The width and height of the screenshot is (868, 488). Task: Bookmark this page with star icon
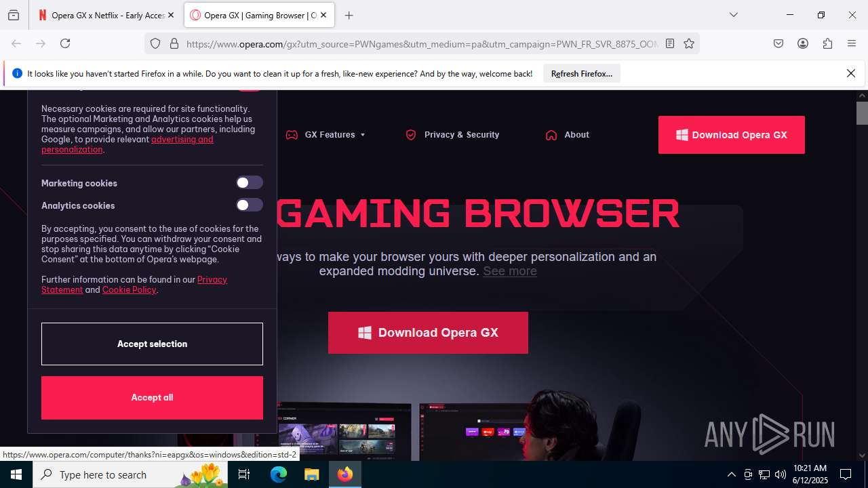point(689,43)
